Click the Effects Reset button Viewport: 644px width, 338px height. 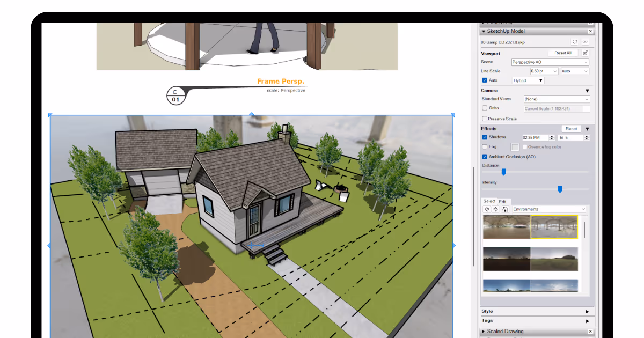click(x=572, y=129)
